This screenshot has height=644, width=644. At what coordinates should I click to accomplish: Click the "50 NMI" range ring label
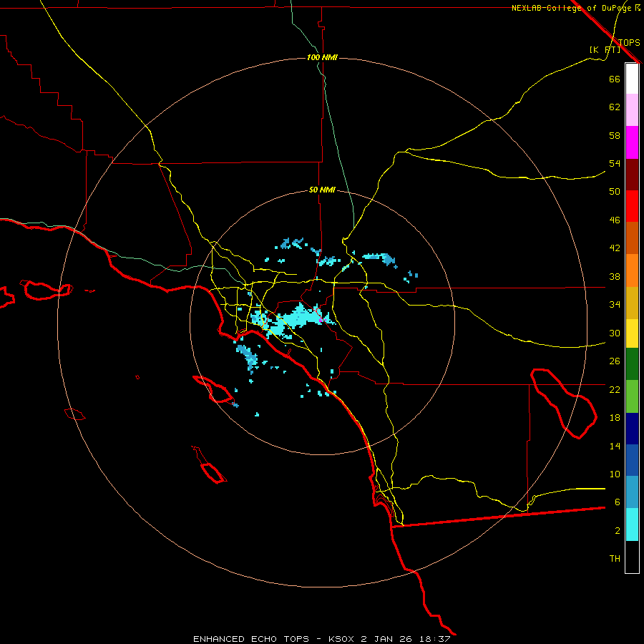pos(322,190)
